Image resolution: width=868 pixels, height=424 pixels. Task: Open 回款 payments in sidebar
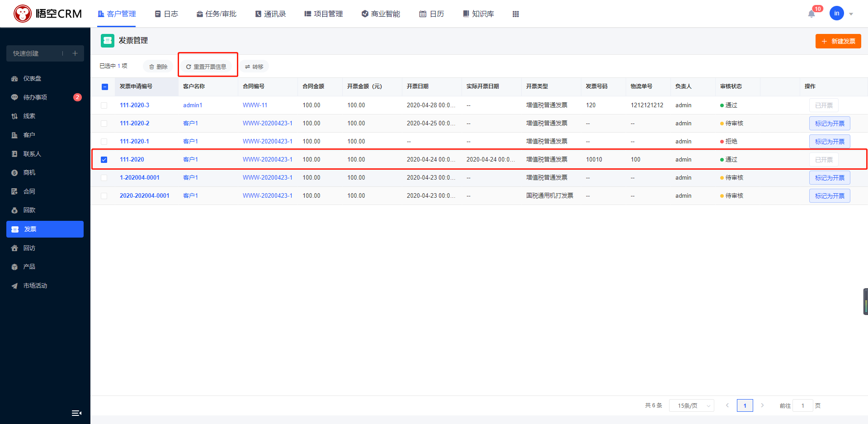(45, 210)
